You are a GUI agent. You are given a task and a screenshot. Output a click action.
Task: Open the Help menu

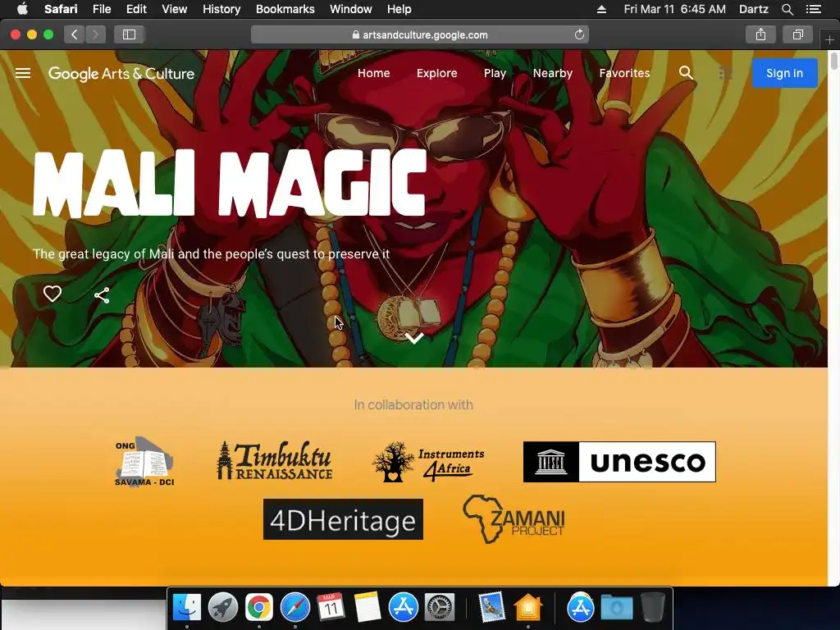tap(399, 9)
